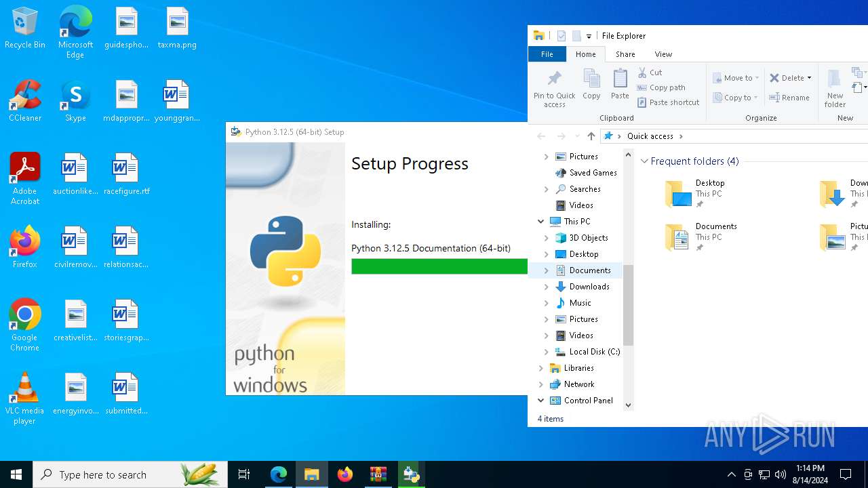
Task: Click Quick access in the address bar
Action: (x=650, y=136)
